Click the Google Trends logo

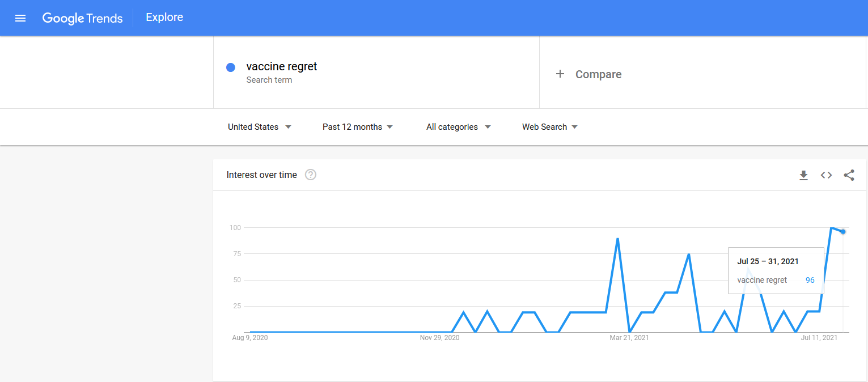click(x=83, y=18)
